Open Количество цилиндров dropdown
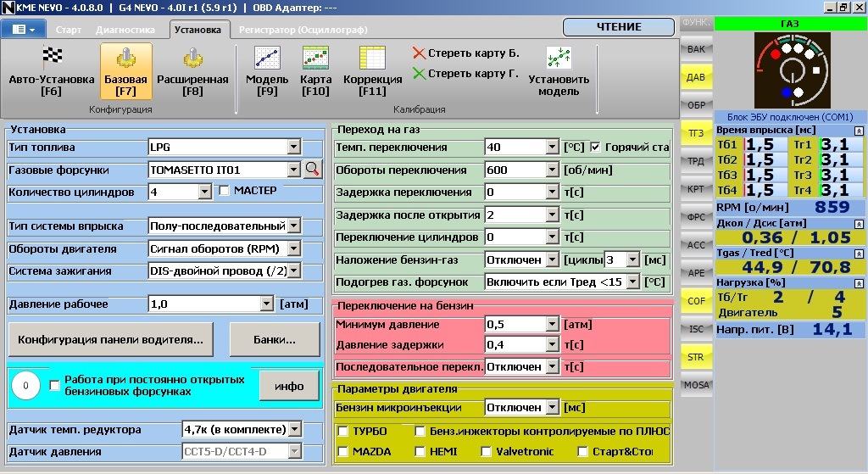The image size is (868, 474). tap(205, 192)
